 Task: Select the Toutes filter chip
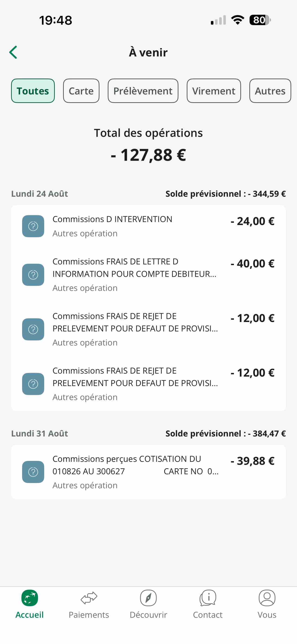click(x=33, y=91)
